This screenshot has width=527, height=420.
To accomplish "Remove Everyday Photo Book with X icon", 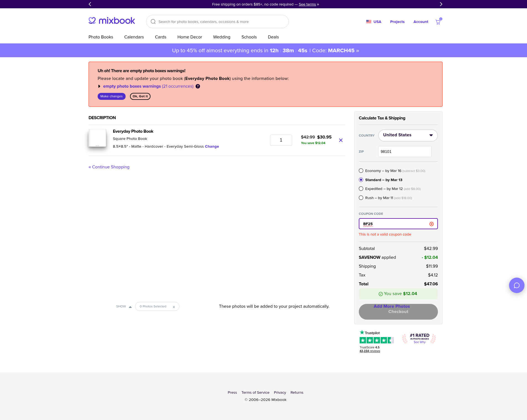I will (341, 140).
